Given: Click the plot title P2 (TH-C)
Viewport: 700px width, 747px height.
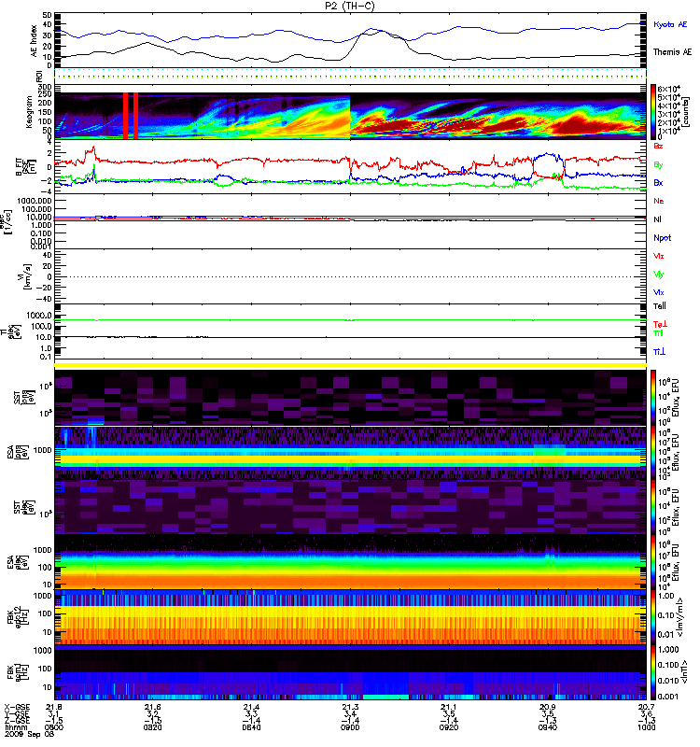Looking at the screenshot, I should point(349,6).
